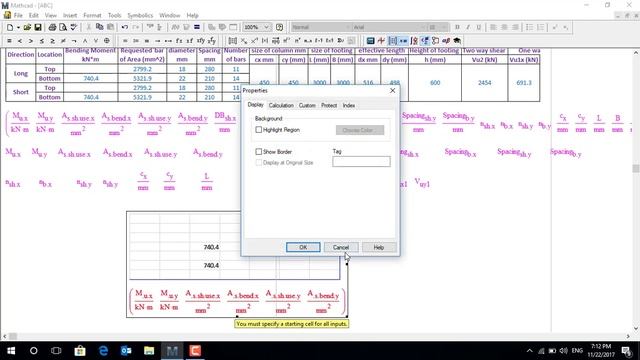The image size is (640, 360).
Task: Switch to the Custom tab
Action: pos(307,105)
